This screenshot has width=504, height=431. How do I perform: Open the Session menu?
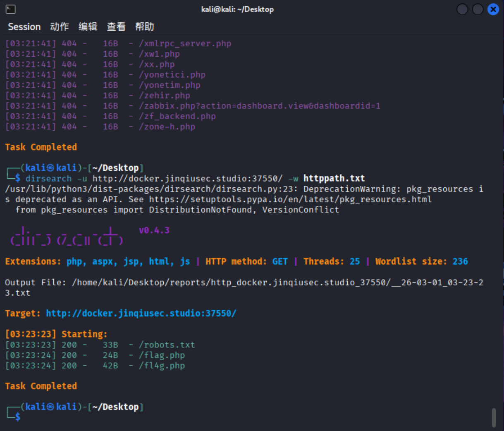pyautogui.click(x=24, y=27)
